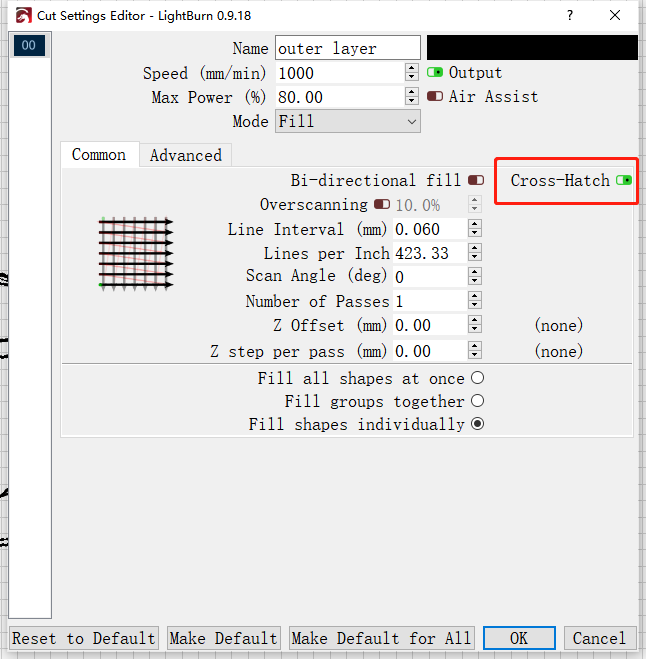Image resolution: width=646 pixels, height=659 pixels.
Task: Close the Cut Settings Editor window
Action: tap(615, 16)
